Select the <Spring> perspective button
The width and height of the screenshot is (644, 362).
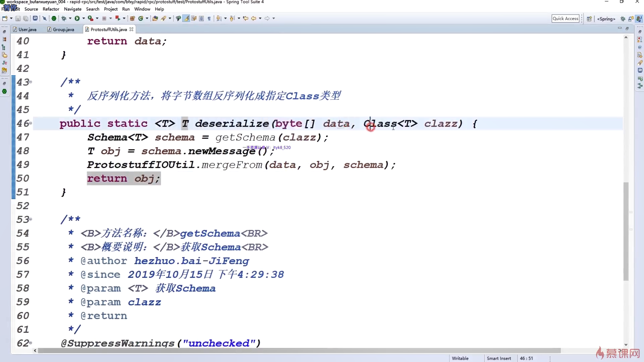[606, 19]
